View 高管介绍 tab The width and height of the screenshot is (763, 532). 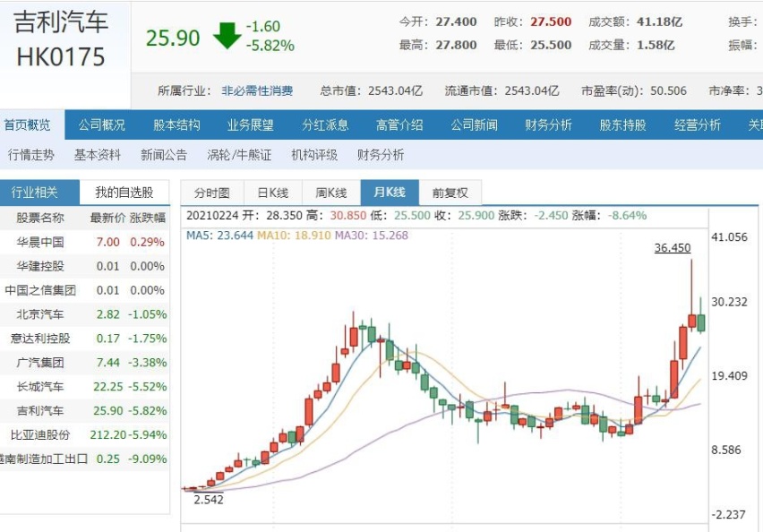[x=399, y=125]
